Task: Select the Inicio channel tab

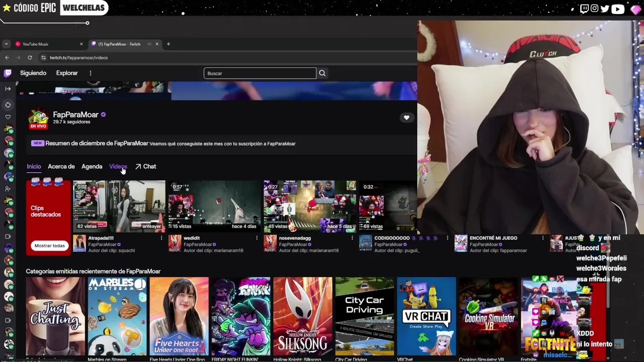Action: pos(34,166)
